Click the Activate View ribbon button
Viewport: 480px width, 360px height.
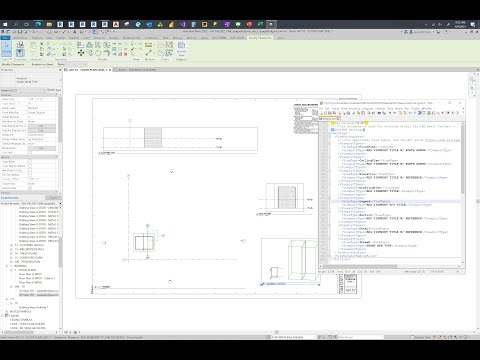pyautogui.click(x=181, y=49)
